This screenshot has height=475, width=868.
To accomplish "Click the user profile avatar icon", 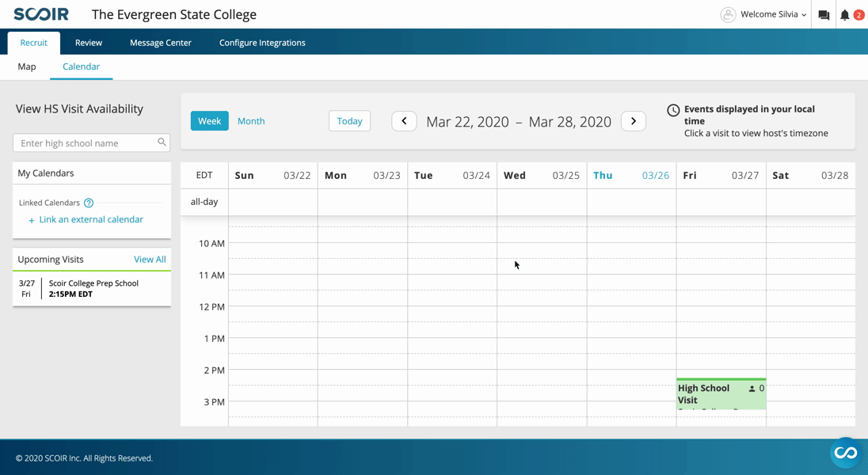I will click(x=728, y=14).
